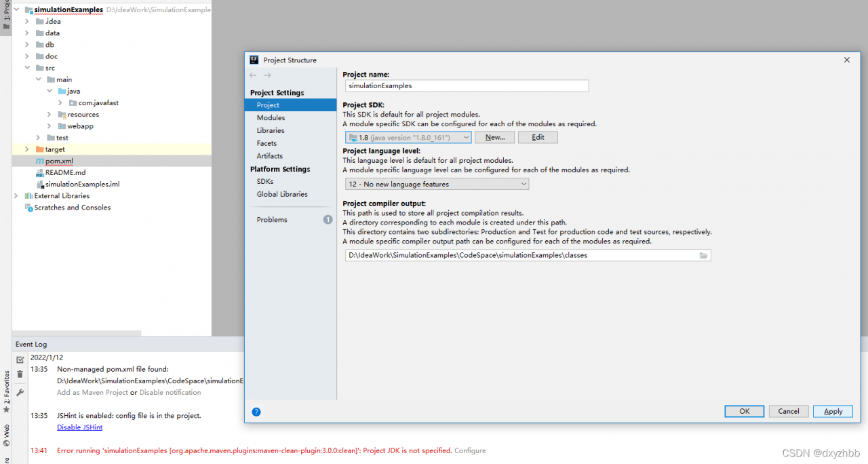Click the Cancel button

click(789, 411)
